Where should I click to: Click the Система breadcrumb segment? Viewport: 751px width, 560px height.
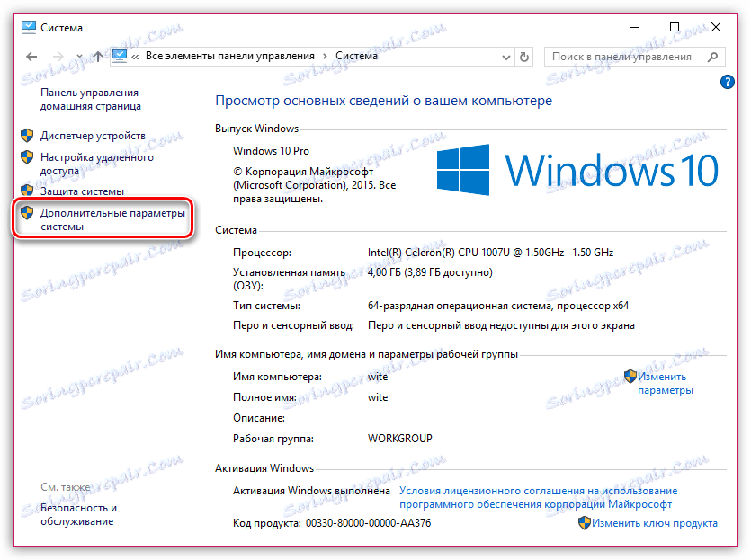(x=356, y=56)
